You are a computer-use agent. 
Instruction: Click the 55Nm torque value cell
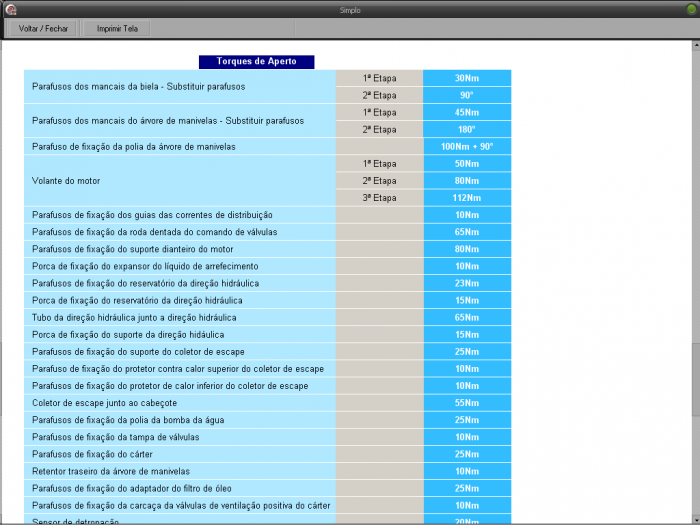[x=467, y=403]
